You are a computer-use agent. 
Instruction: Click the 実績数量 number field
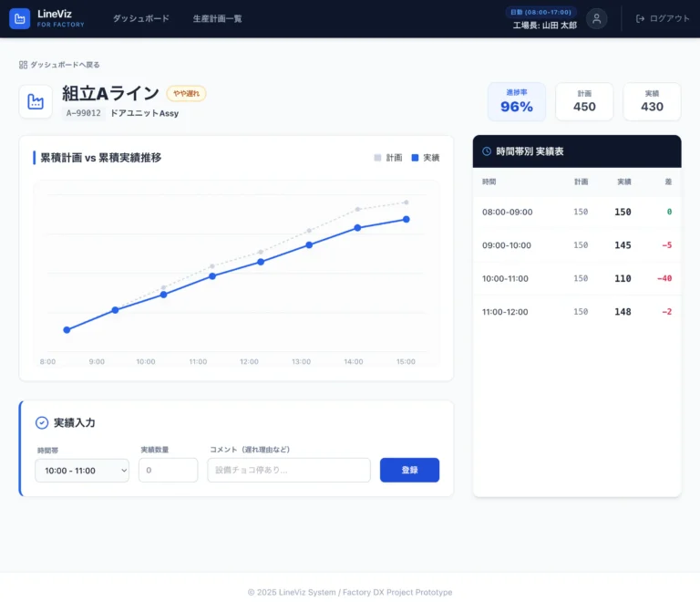pos(168,470)
